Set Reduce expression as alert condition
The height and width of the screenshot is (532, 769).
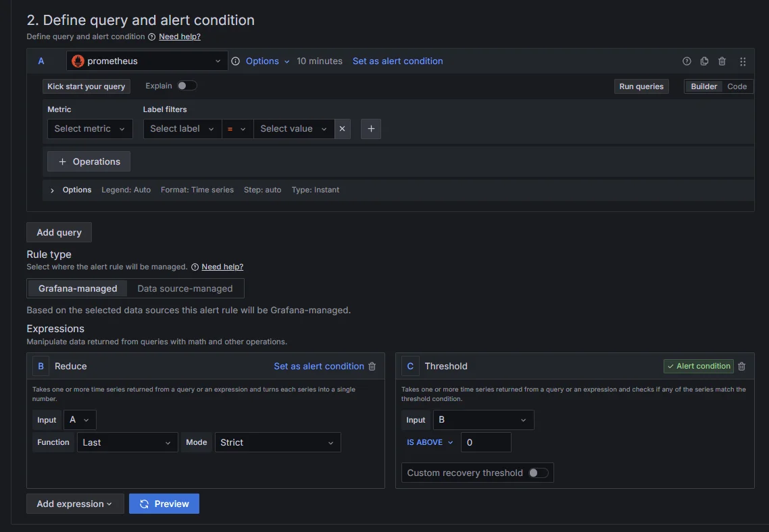point(318,366)
